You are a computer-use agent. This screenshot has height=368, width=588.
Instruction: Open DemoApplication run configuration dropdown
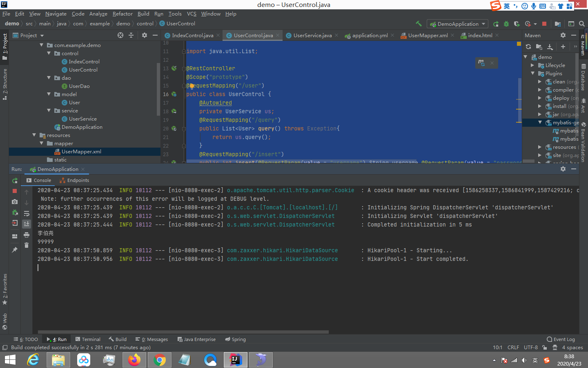457,24
